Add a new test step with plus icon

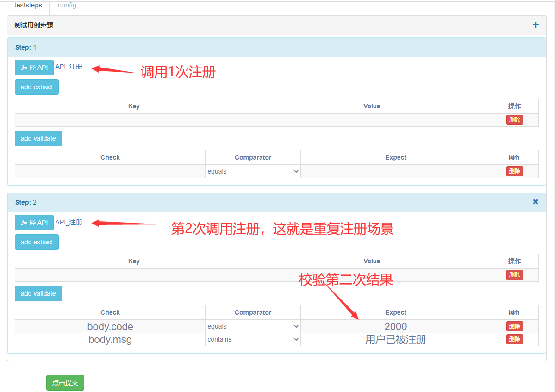click(536, 25)
